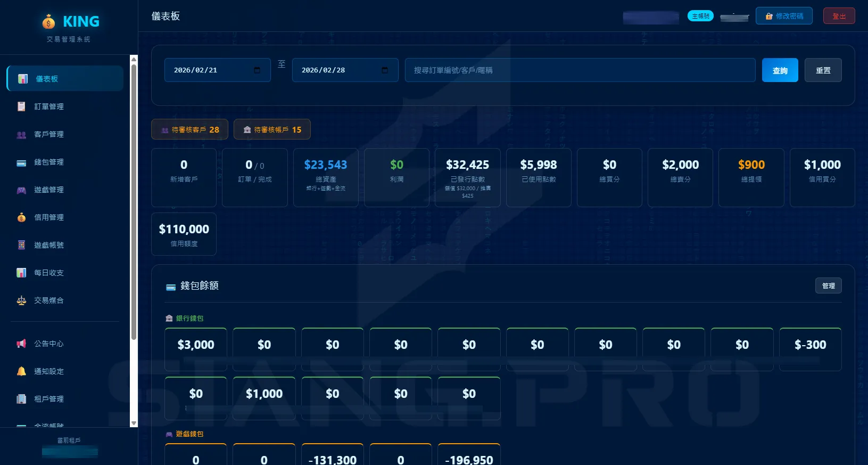Open the 待審核客戶 28 pending badge
The height and width of the screenshot is (465, 868).
tap(190, 129)
